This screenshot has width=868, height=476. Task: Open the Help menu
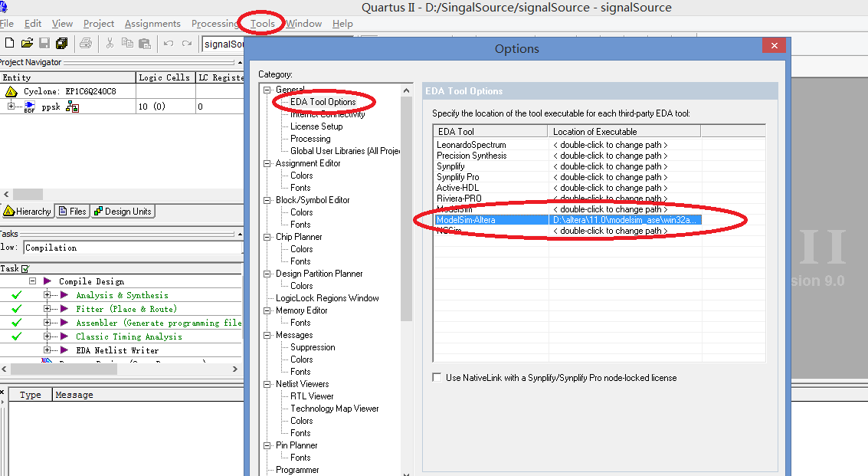342,23
